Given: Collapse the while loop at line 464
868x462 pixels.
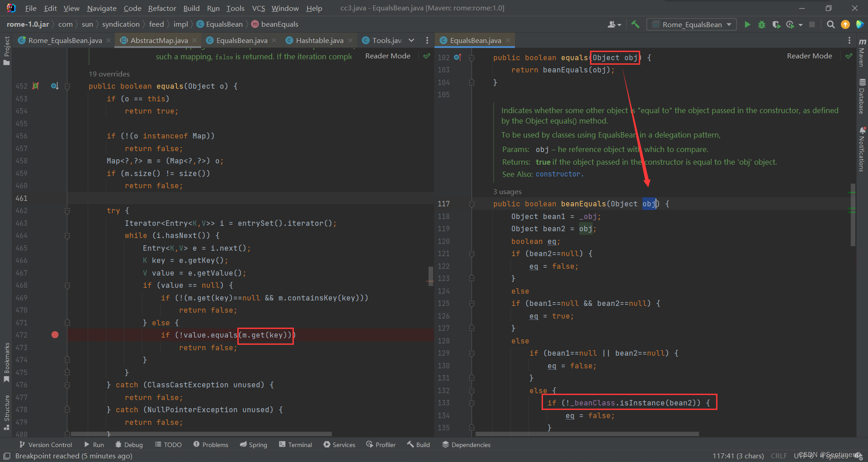Looking at the screenshot, I should (x=67, y=235).
